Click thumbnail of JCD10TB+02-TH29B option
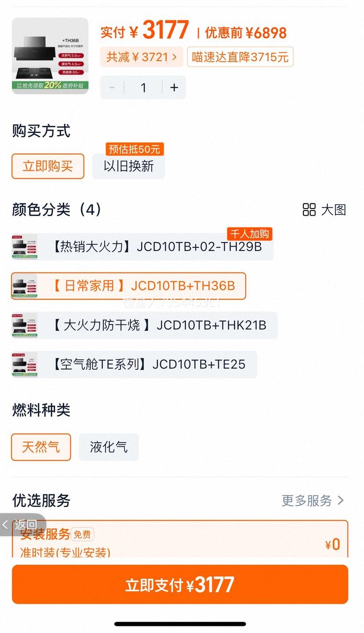Viewport: 364px width, 633px height. (x=25, y=247)
